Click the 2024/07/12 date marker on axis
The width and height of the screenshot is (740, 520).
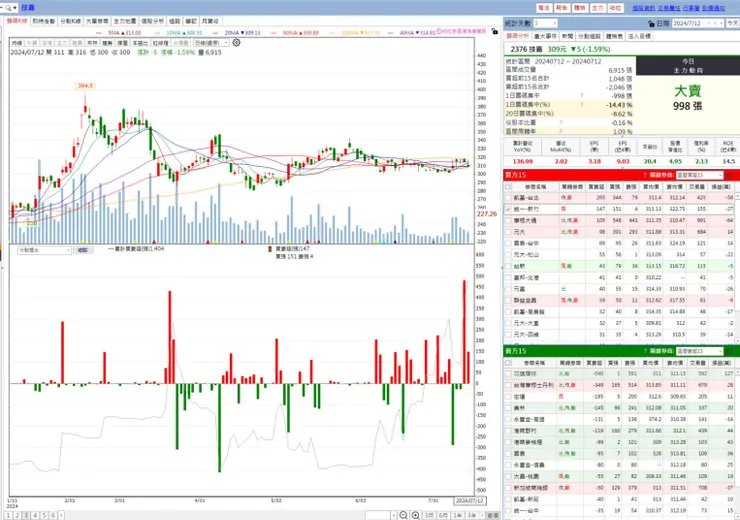pyautogui.click(x=469, y=501)
